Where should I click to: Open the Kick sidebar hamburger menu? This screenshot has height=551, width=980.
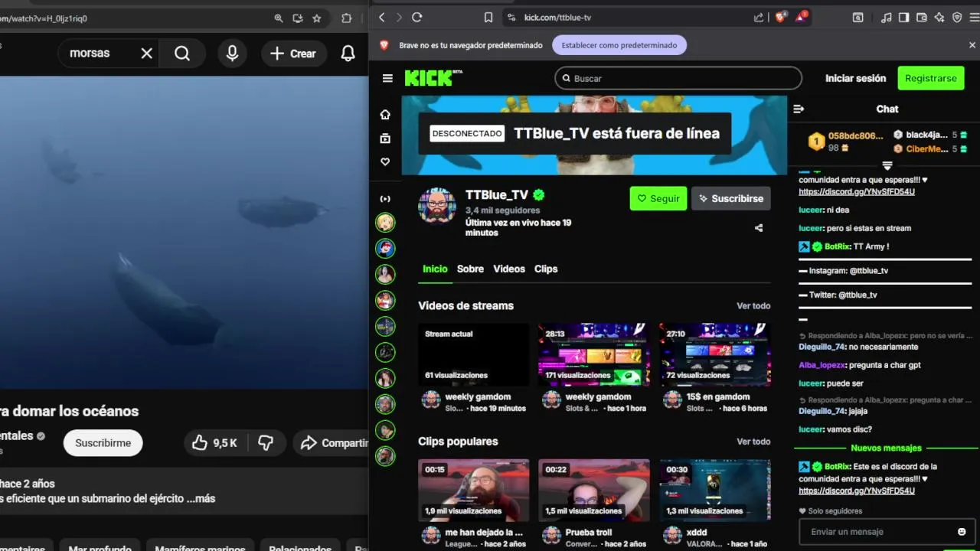pyautogui.click(x=387, y=78)
